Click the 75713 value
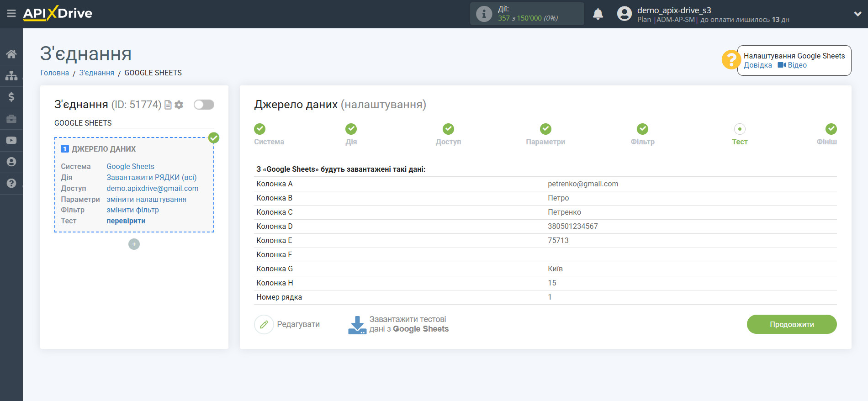Image resolution: width=868 pixels, height=401 pixels. pos(558,240)
